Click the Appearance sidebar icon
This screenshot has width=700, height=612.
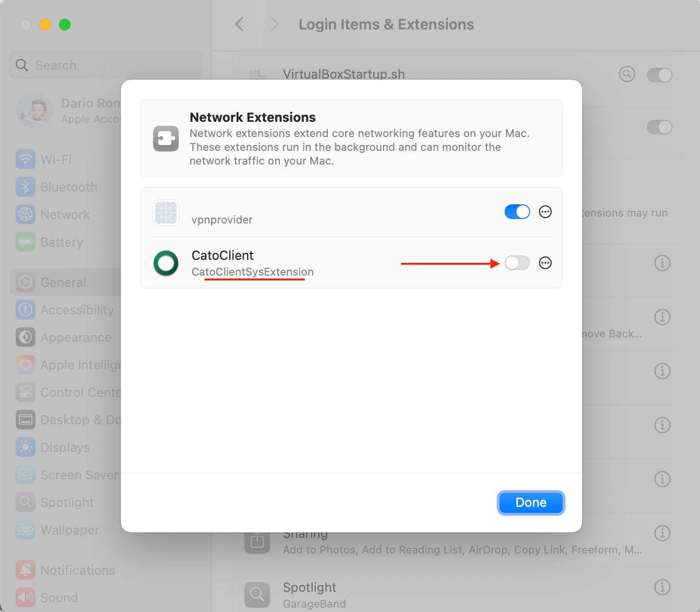26,337
